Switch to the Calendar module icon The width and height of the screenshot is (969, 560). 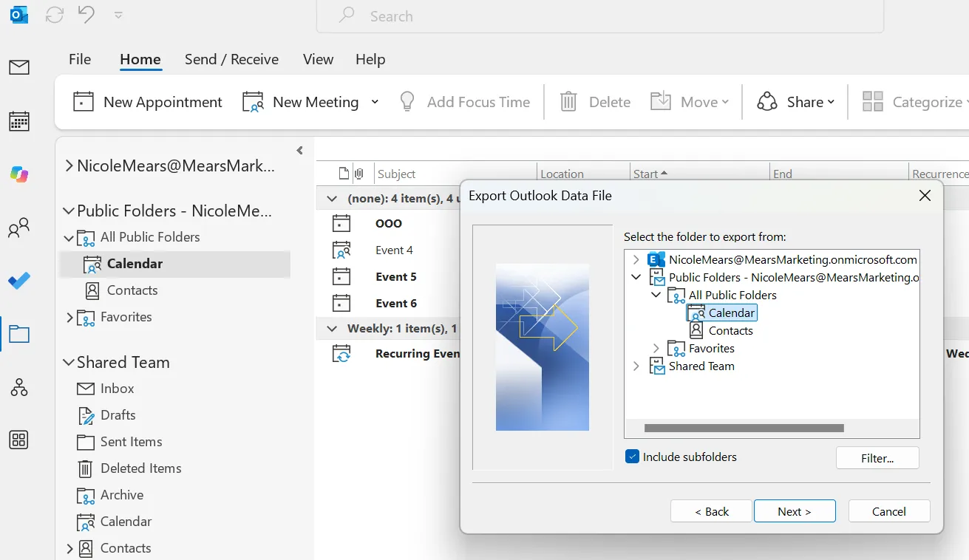pyautogui.click(x=19, y=121)
